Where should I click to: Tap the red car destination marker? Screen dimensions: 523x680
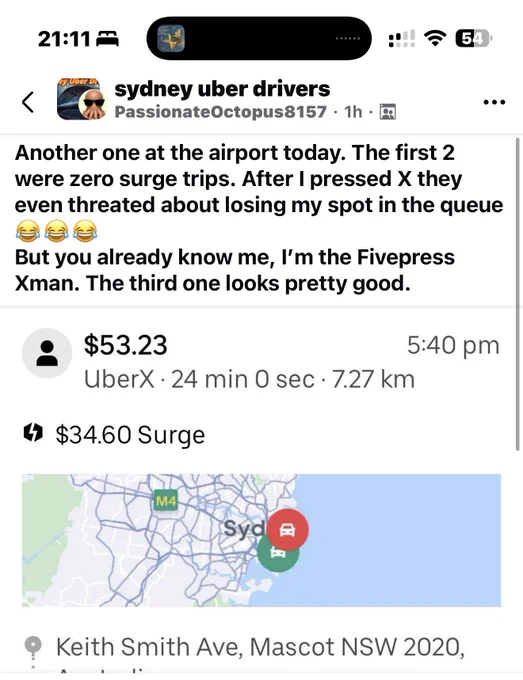(x=287, y=530)
